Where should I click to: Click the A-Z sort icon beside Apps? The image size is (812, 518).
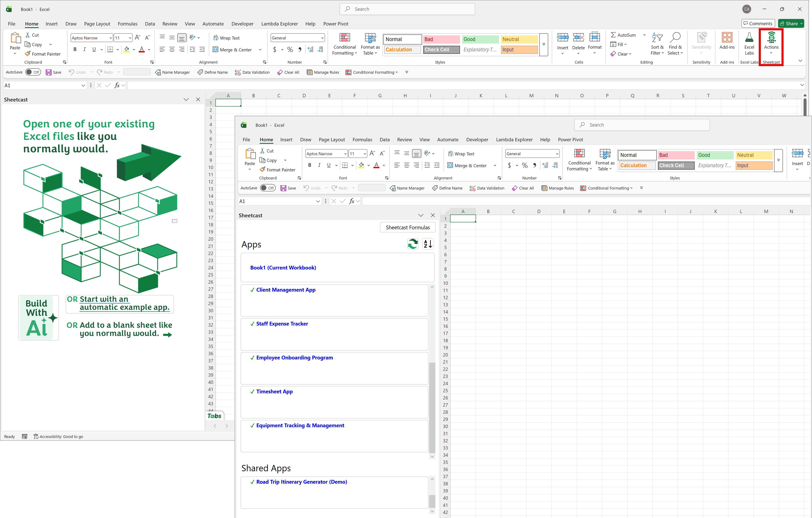click(428, 244)
